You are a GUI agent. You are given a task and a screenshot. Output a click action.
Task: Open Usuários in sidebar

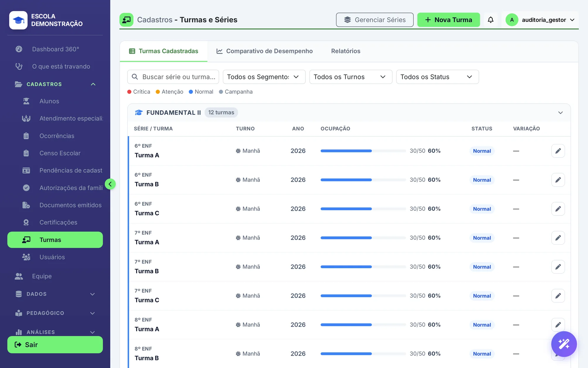click(x=55, y=257)
